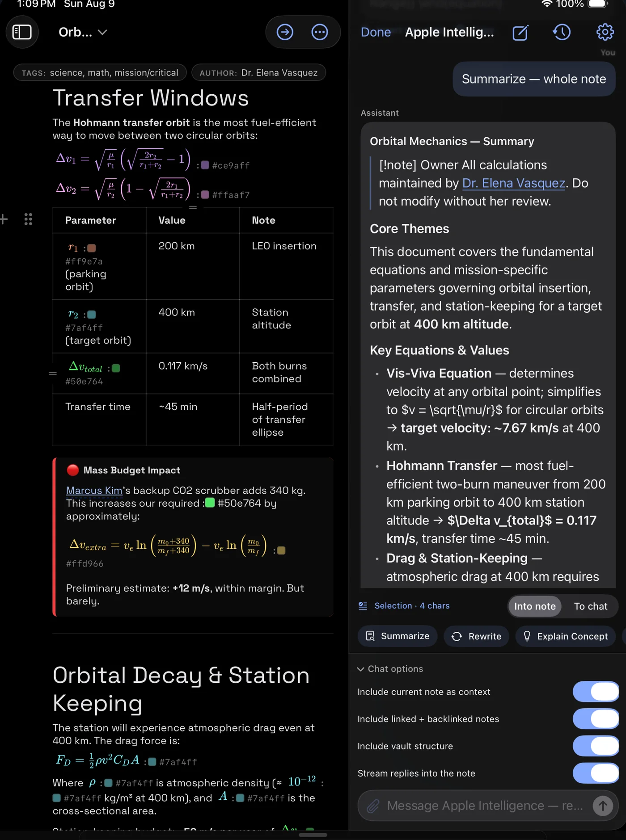The image size is (626, 840).
Task: Tap the send arrow button
Action: (603, 806)
